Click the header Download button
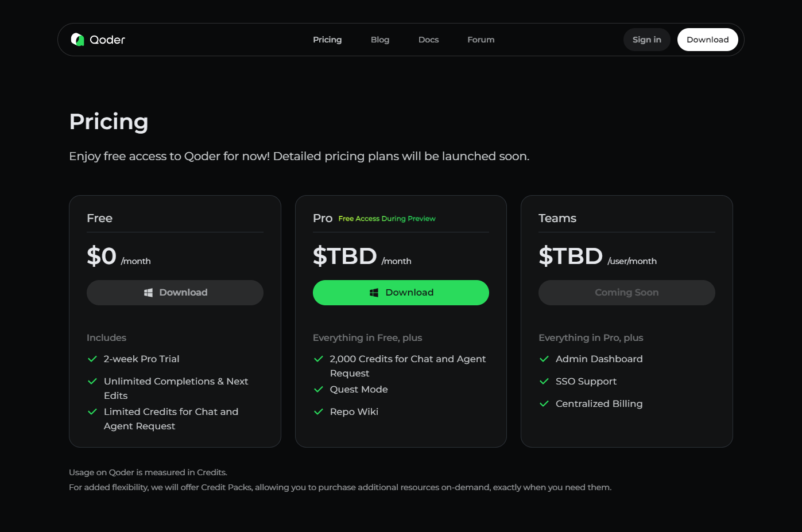The image size is (802, 532). [707, 40]
